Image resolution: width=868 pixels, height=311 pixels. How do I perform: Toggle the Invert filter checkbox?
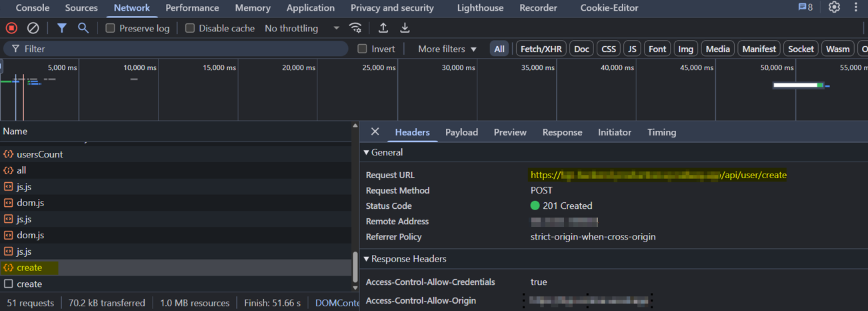(x=362, y=49)
